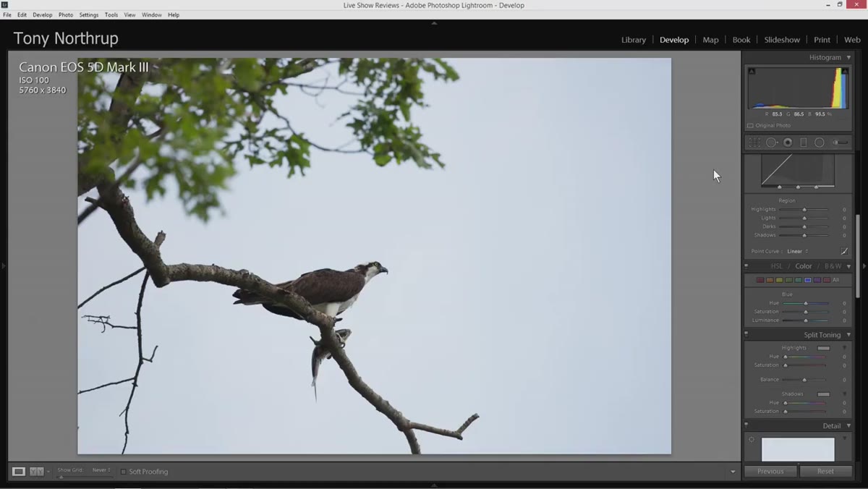The height and width of the screenshot is (489, 868).
Task: Click the Reset button
Action: (825, 471)
